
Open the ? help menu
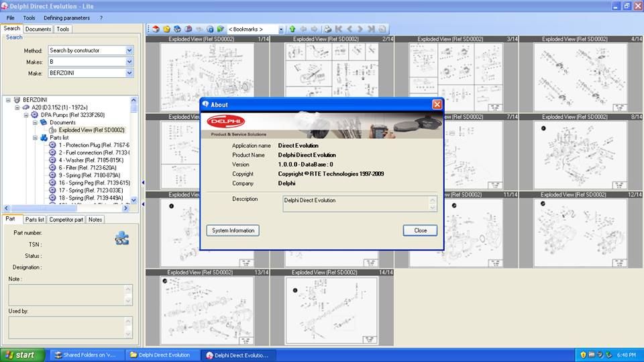(x=101, y=17)
